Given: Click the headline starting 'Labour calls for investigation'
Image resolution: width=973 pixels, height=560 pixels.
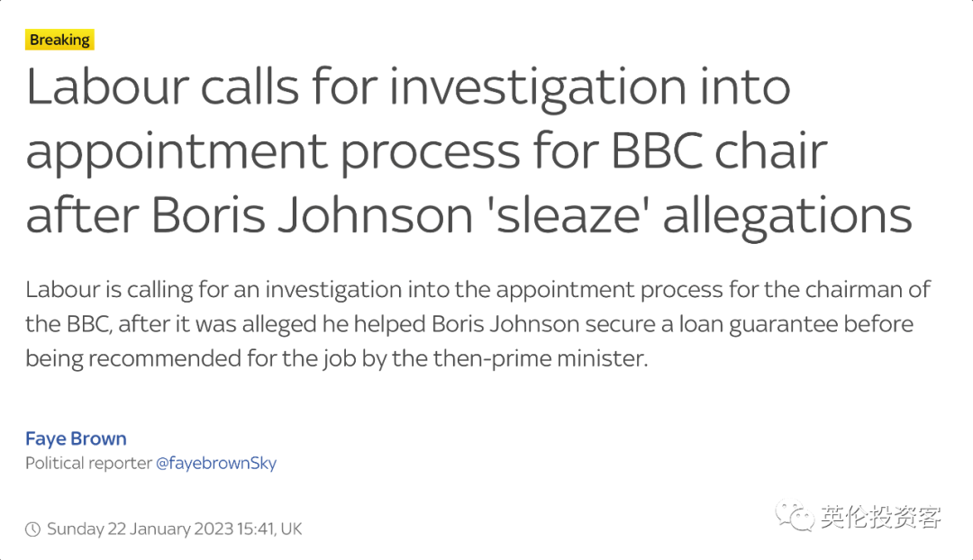Looking at the screenshot, I should [469, 150].
